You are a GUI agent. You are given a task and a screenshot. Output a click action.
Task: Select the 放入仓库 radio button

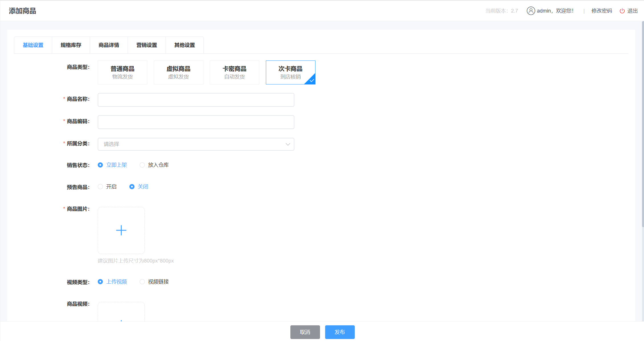(142, 165)
